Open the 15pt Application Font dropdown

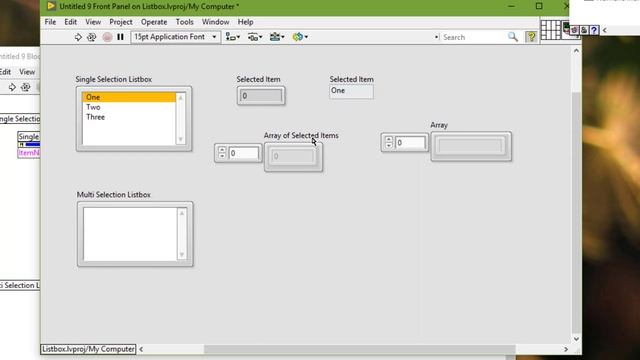176,37
